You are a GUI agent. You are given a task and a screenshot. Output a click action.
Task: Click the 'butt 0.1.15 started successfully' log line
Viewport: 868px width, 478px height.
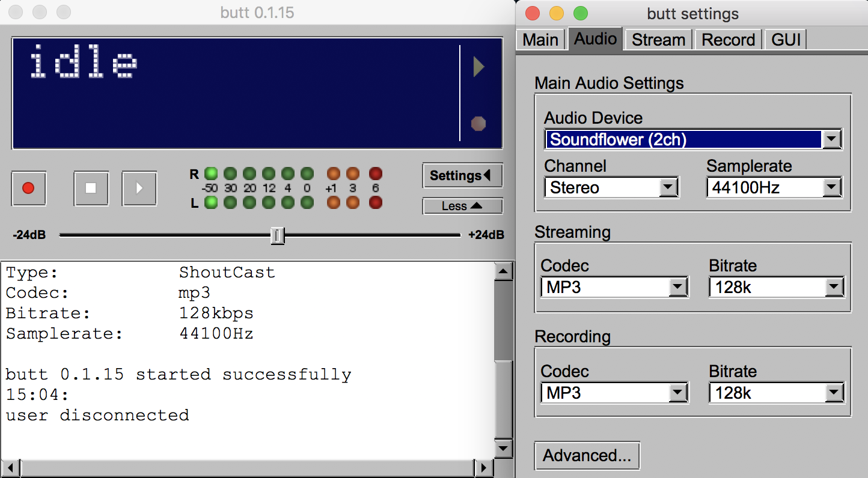click(179, 375)
